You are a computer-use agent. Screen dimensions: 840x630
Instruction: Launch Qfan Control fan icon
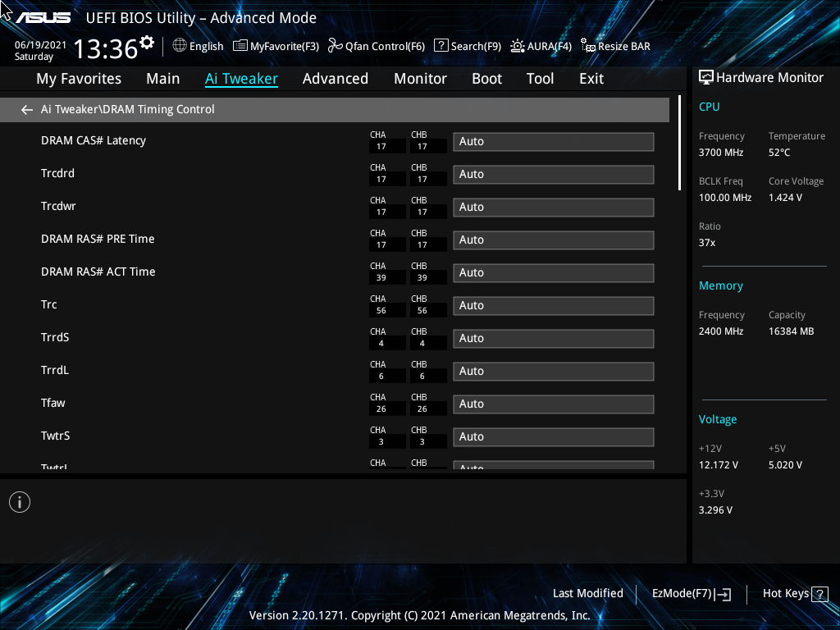[x=335, y=46]
